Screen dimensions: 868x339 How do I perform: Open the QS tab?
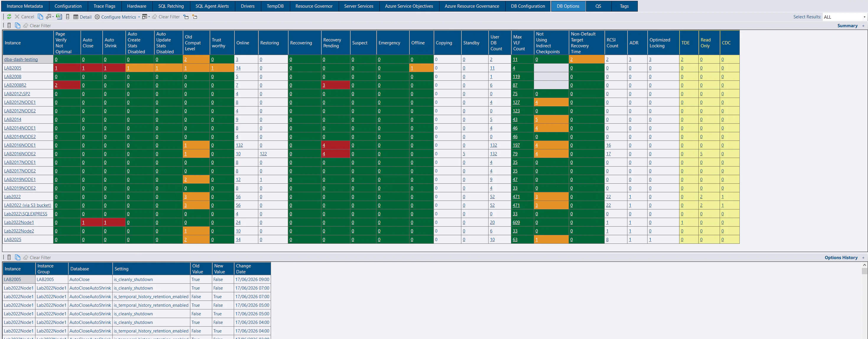point(598,6)
